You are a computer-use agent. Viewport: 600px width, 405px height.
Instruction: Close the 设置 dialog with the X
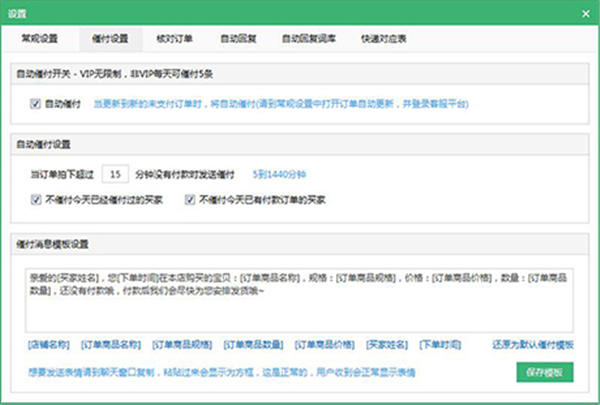(585, 14)
